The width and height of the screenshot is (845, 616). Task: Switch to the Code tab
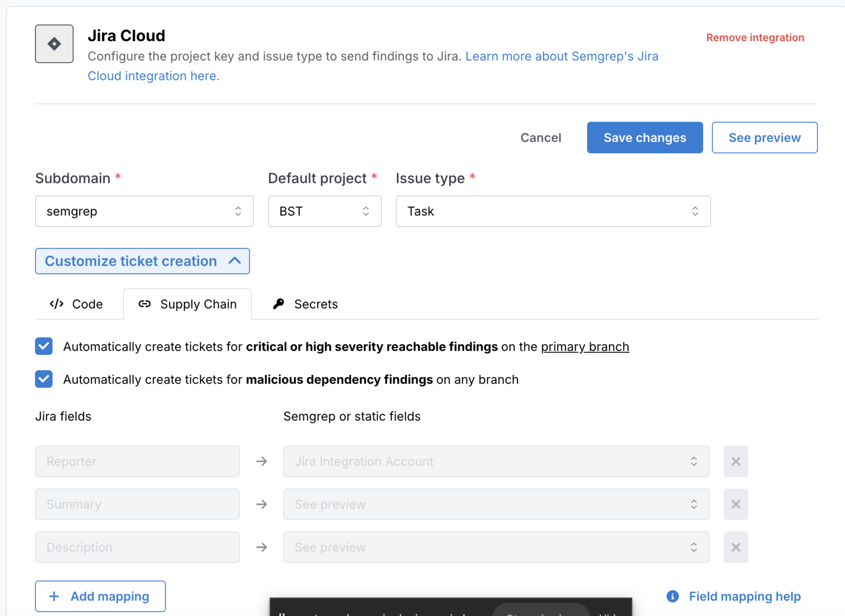point(77,304)
